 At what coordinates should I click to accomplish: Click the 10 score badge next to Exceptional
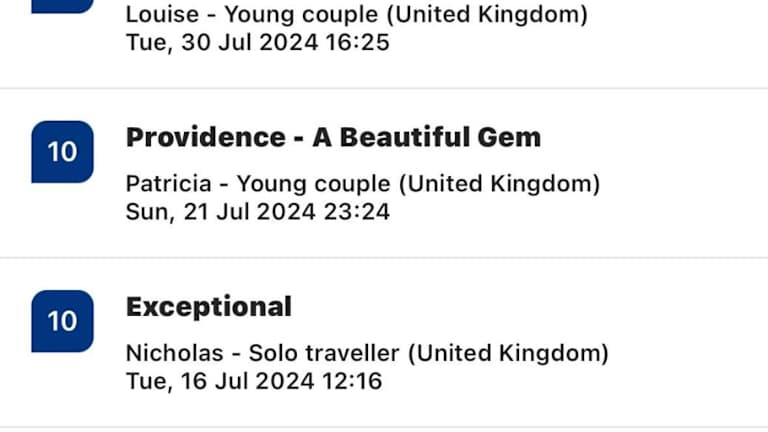[x=62, y=321]
